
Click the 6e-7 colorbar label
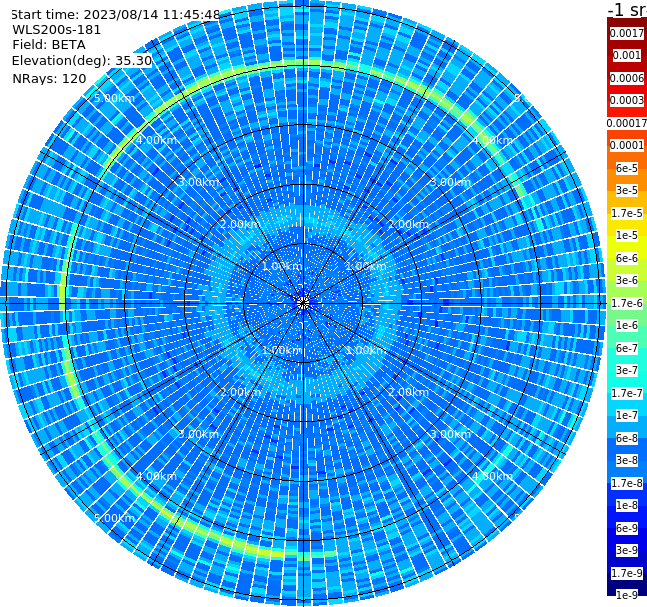[627, 348]
